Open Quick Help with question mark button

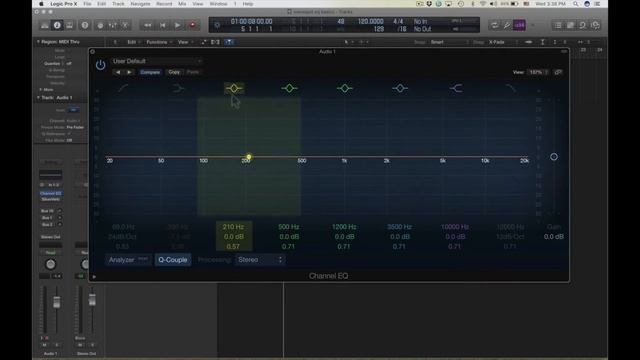pyautogui.click(x=84, y=25)
